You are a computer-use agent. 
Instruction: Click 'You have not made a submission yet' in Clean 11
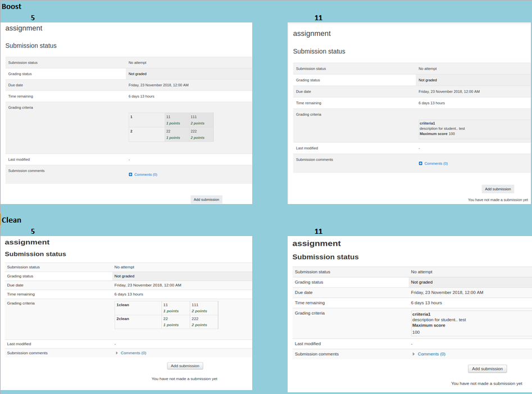[486, 383]
